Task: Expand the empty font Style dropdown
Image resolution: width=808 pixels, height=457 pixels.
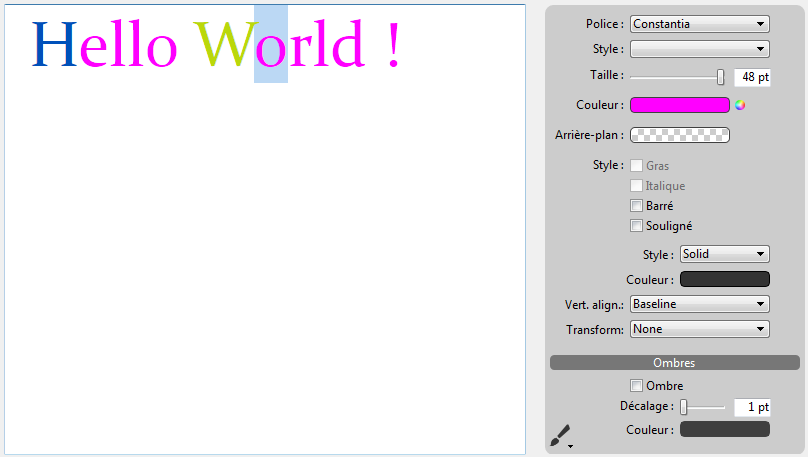Action: pos(699,49)
